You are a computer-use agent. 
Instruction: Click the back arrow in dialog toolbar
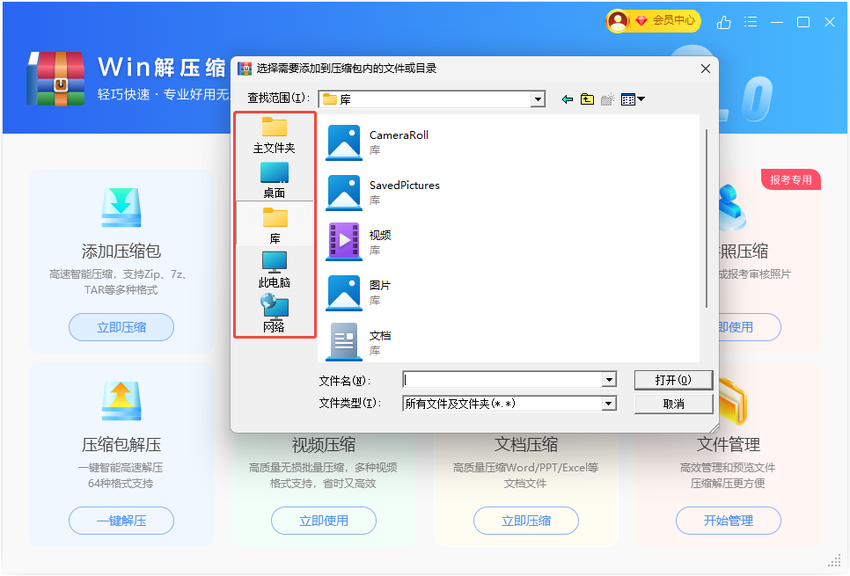pos(567,99)
